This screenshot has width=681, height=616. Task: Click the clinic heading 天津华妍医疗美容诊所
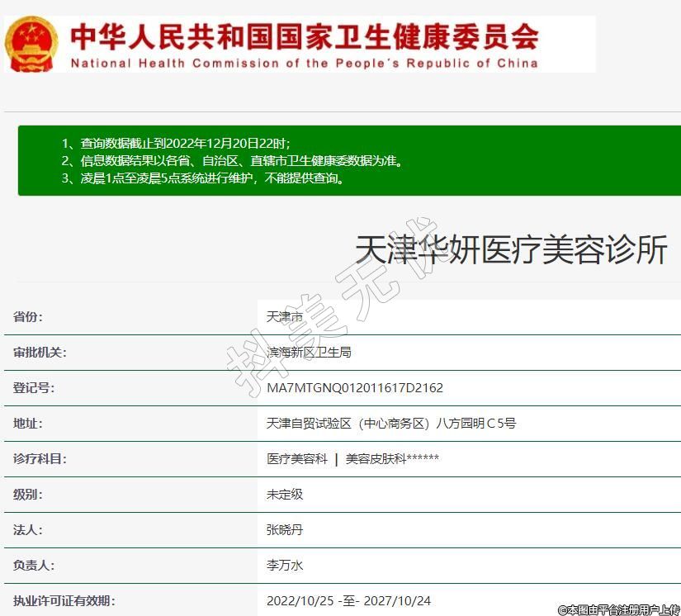511,249
